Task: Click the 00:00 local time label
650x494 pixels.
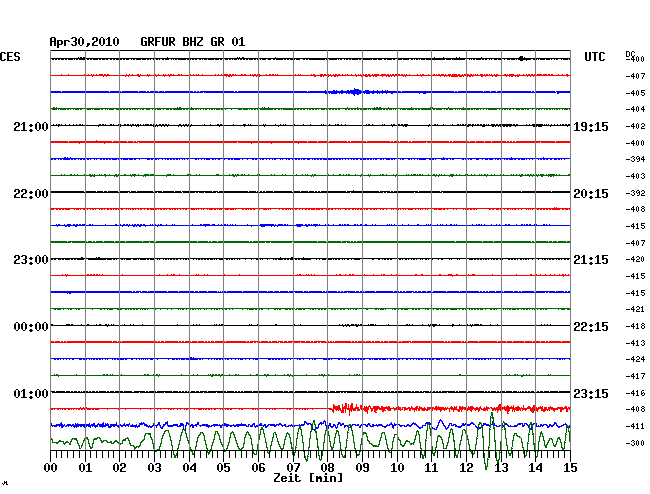Action: [x=31, y=327]
